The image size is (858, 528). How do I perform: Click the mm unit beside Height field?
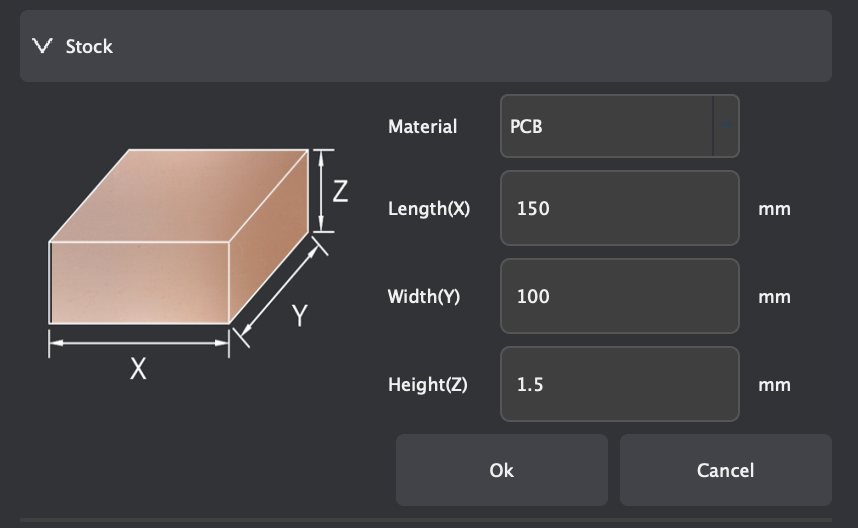[774, 385]
